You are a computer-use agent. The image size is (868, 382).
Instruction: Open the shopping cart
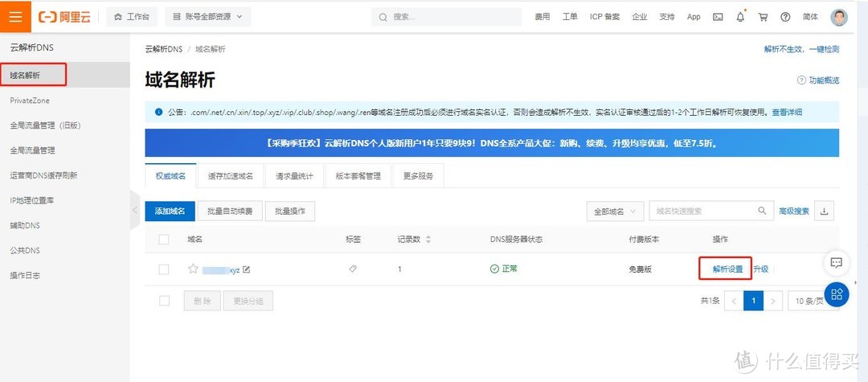click(x=763, y=17)
